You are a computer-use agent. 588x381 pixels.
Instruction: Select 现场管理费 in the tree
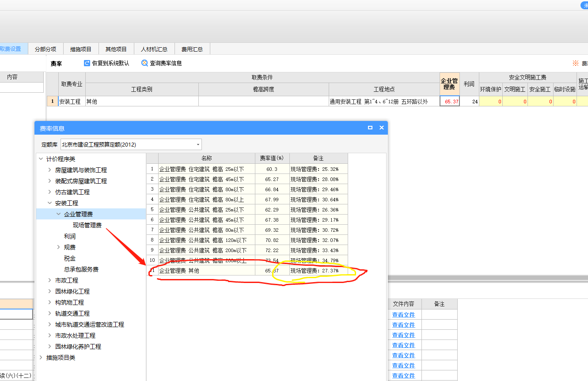click(x=87, y=225)
